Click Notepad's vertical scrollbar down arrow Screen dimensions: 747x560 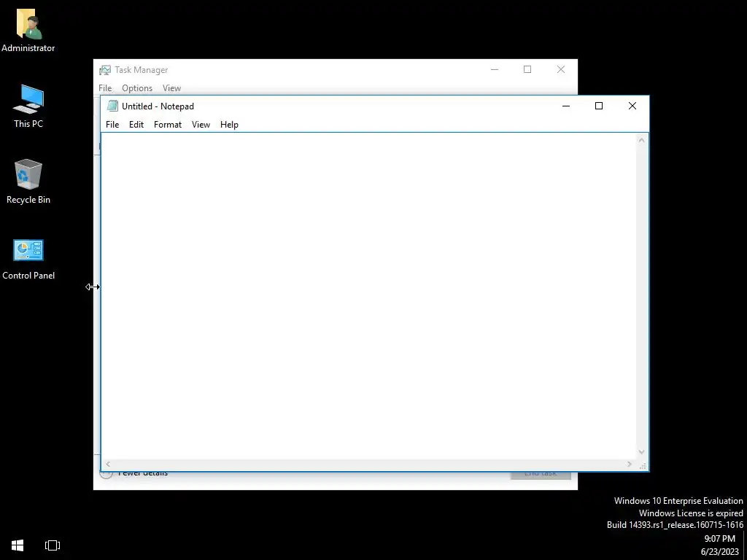(642, 452)
